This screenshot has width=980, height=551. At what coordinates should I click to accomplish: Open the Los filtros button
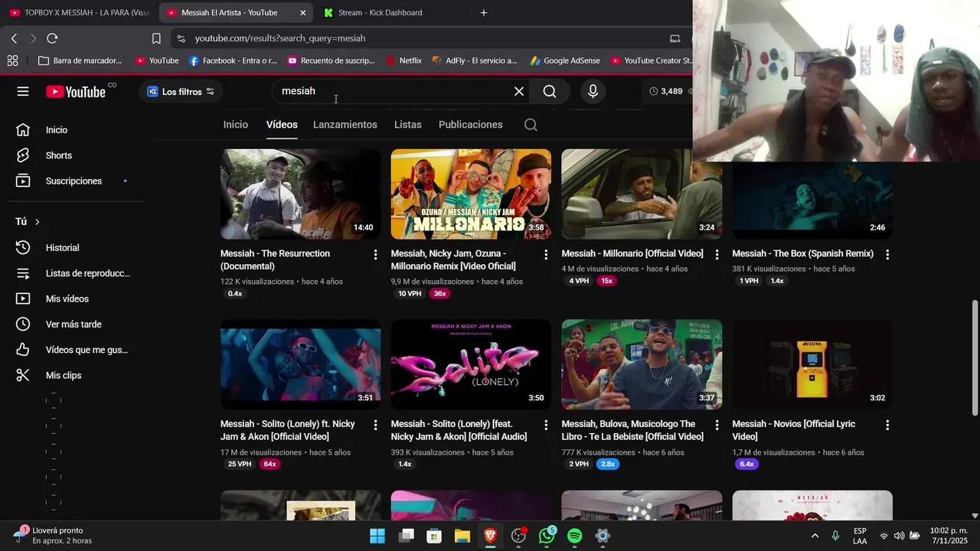click(181, 92)
